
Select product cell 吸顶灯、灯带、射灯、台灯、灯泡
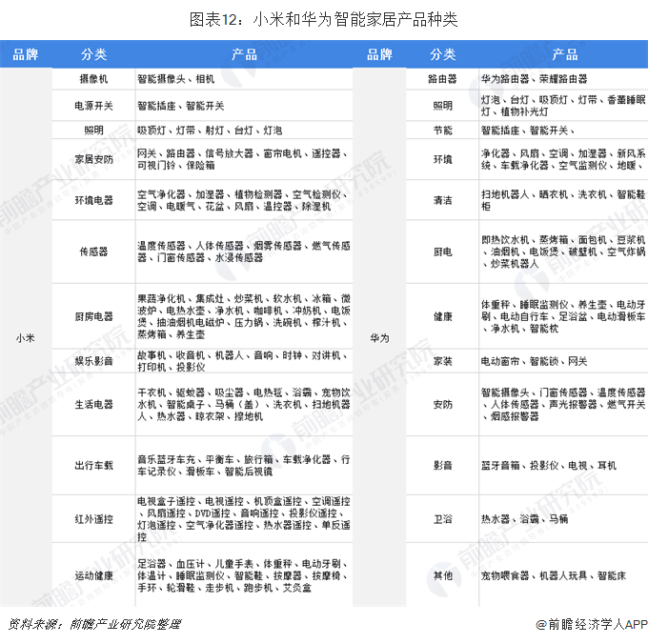(x=244, y=131)
